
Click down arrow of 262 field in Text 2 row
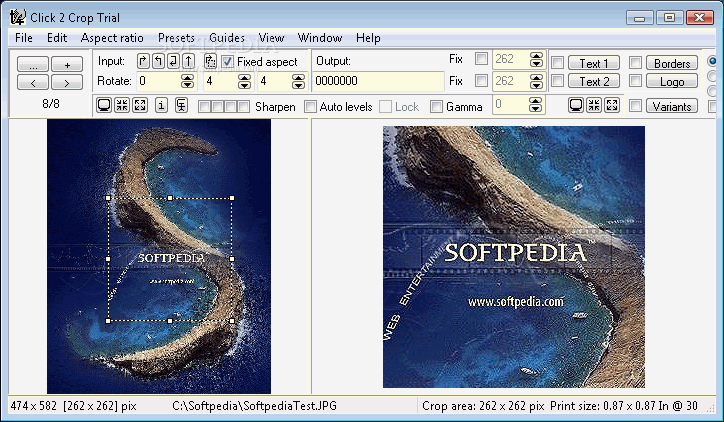tap(536, 85)
